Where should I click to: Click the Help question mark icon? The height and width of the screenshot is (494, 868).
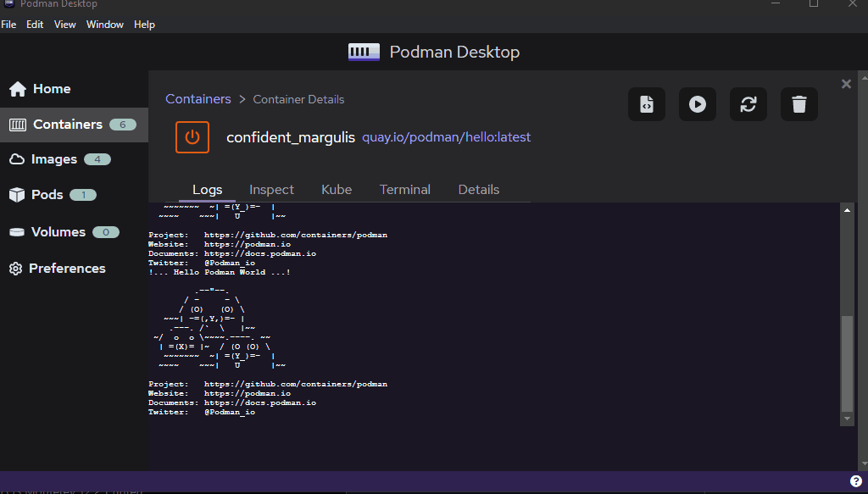coord(855,480)
